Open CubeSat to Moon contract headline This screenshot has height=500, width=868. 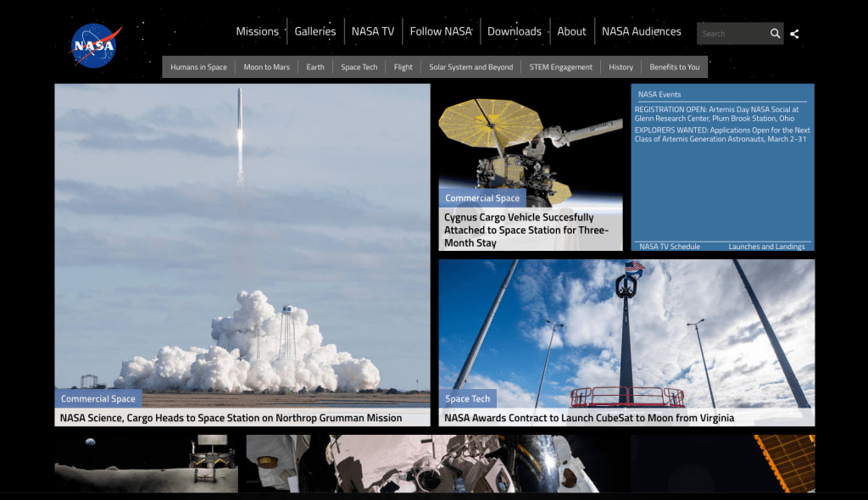click(x=589, y=418)
